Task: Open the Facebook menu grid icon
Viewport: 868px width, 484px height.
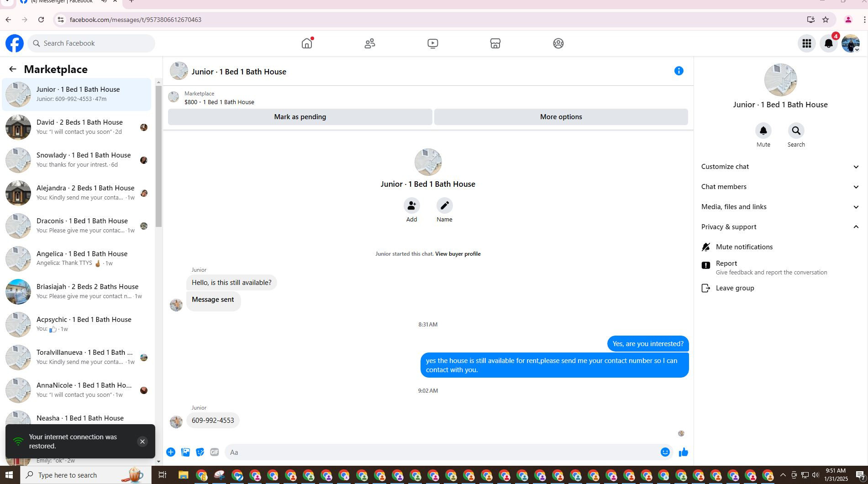Action: [807, 43]
